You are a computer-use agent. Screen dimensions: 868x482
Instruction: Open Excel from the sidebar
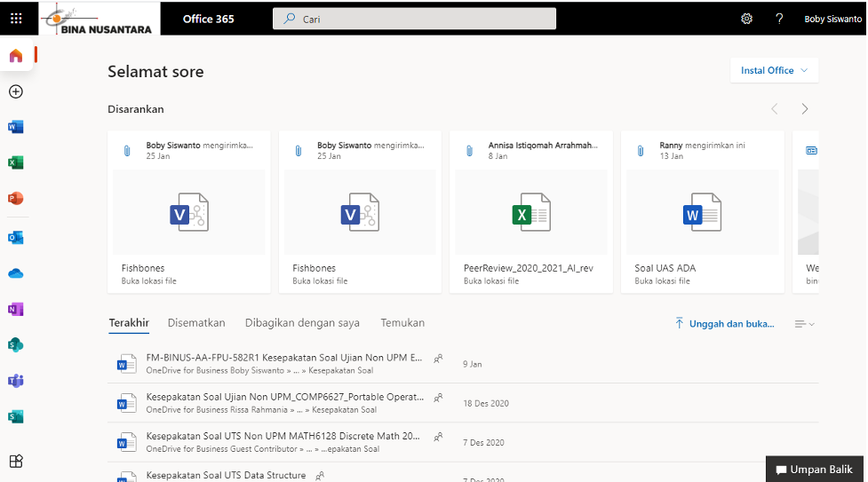(16, 162)
